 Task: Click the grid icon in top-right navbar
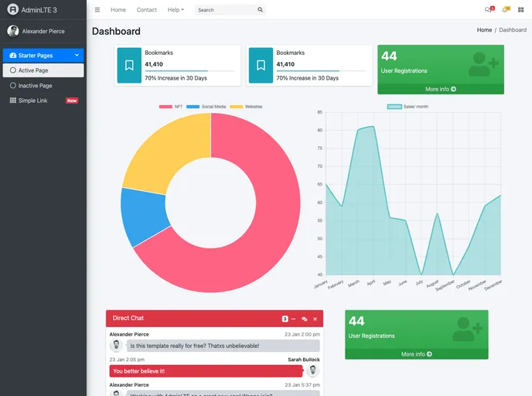521,10
